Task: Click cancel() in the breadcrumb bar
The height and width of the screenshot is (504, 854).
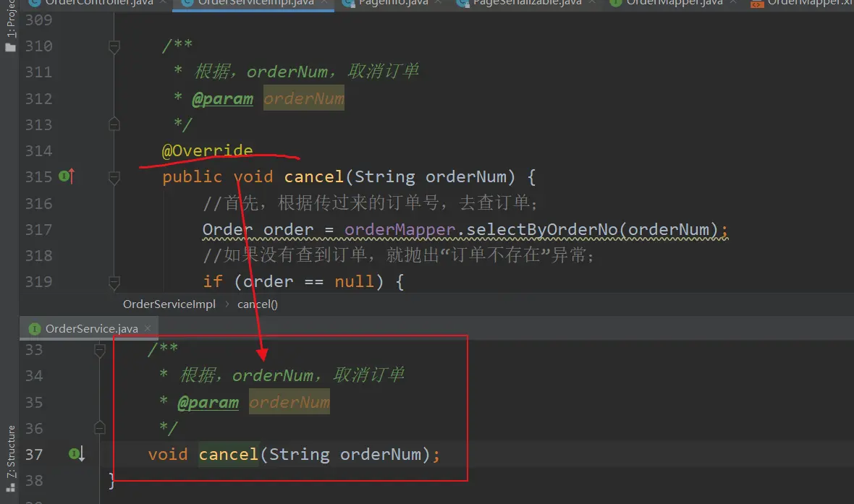Action: pyautogui.click(x=258, y=304)
